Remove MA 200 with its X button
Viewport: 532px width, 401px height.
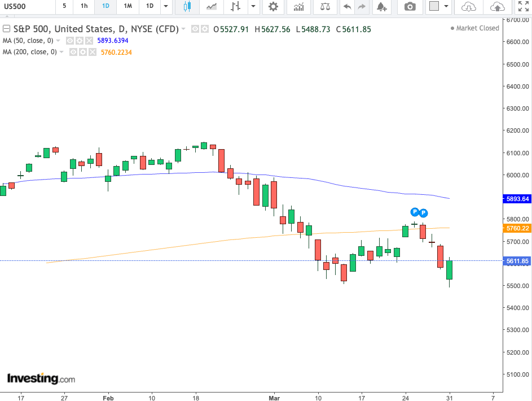point(91,52)
